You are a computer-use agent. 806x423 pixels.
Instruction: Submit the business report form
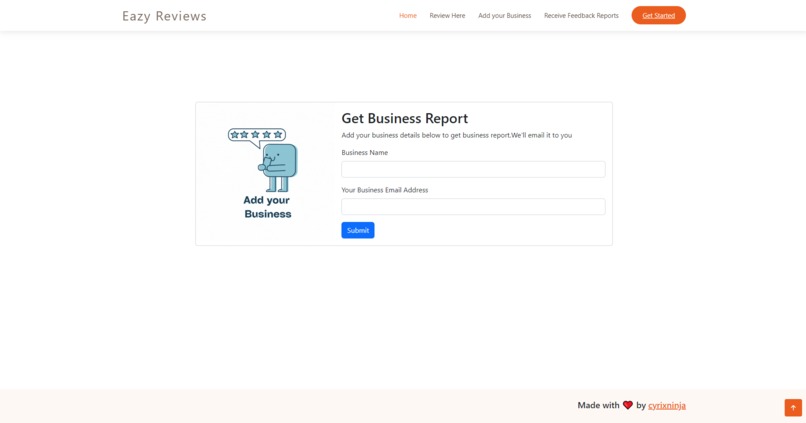[358, 230]
